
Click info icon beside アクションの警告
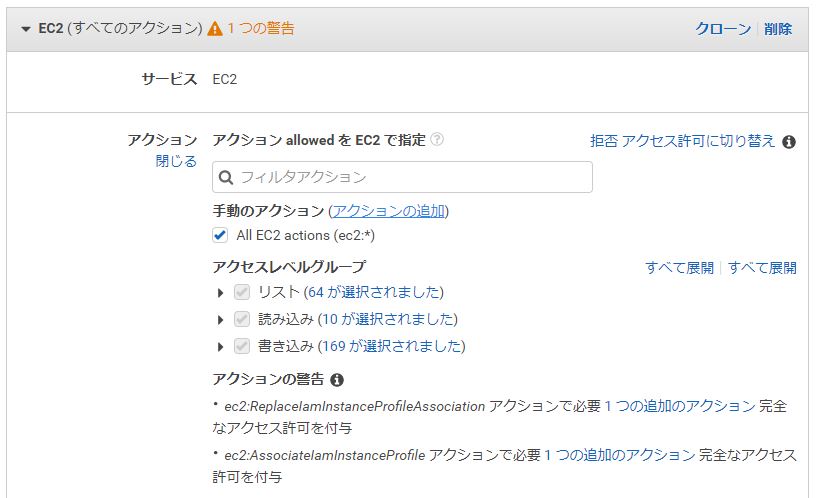(337, 380)
